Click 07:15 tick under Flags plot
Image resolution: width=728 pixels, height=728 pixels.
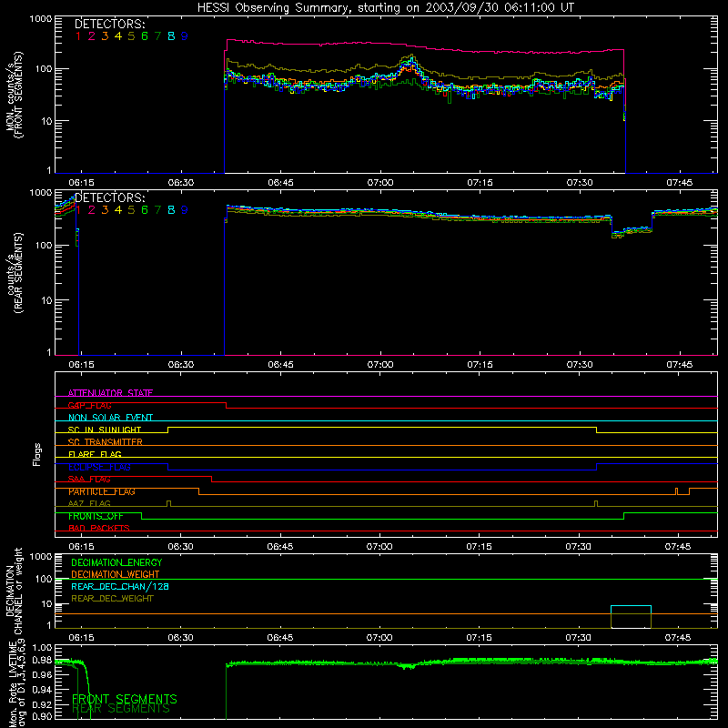click(x=480, y=547)
